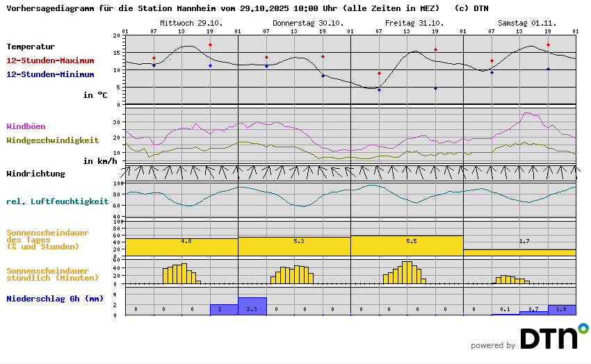Click the 5.5 hours sunshine bar for Freitag
The image size is (591, 364).
click(407, 245)
